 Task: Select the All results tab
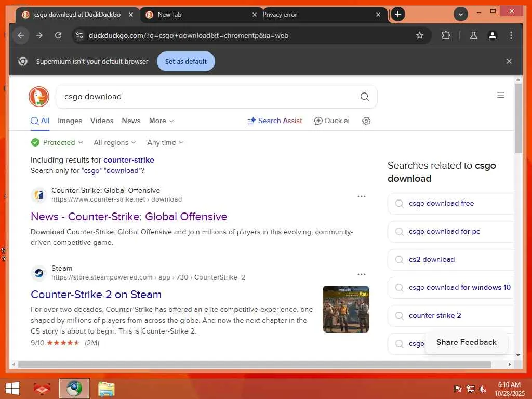click(40, 121)
